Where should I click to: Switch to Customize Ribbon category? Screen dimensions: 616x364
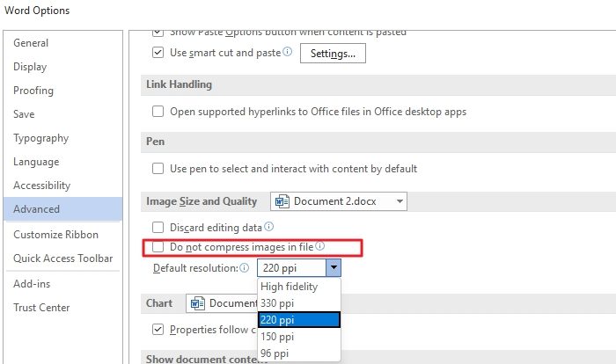coord(55,235)
